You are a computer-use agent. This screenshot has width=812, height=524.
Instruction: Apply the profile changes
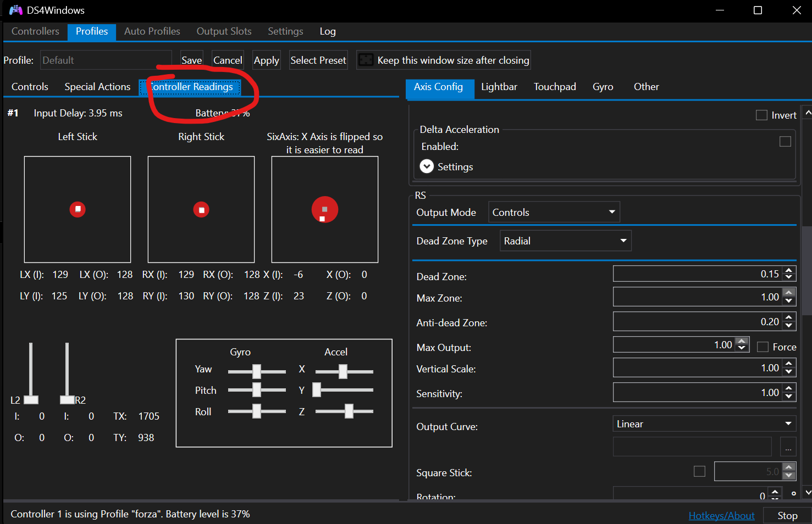pyautogui.click(x=267, y=60)
